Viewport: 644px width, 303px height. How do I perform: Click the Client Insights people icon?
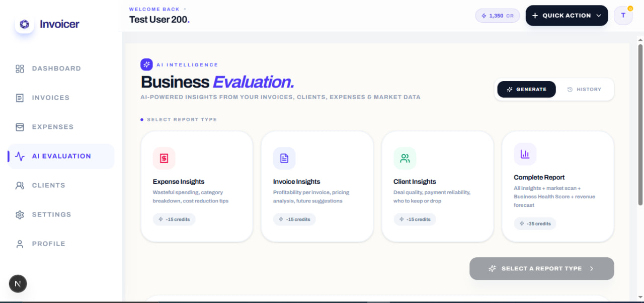pyautogui.click(x=405, y=158)
